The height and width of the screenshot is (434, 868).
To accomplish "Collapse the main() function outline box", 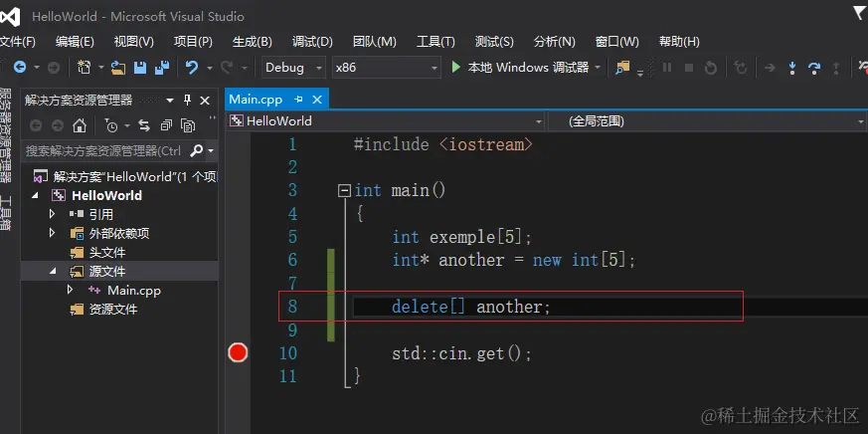I will 344,191.
